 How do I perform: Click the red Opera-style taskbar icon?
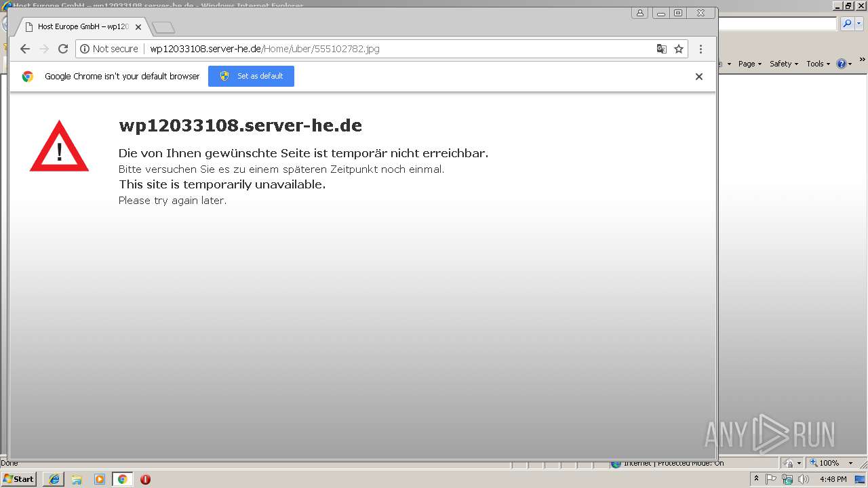pyautogui.click(x=145, y=479)
